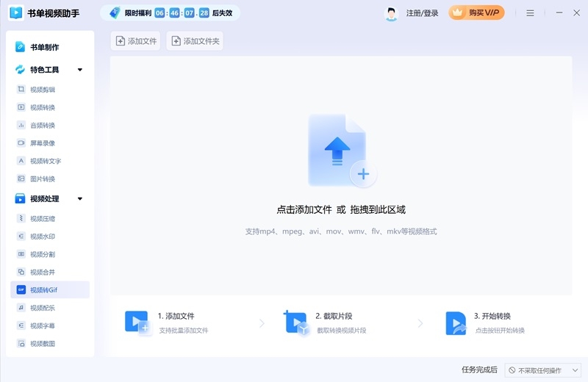Select 屏幕录像 menu label
The width and height of the screenshot is (588, 382).
click(43, 143)
